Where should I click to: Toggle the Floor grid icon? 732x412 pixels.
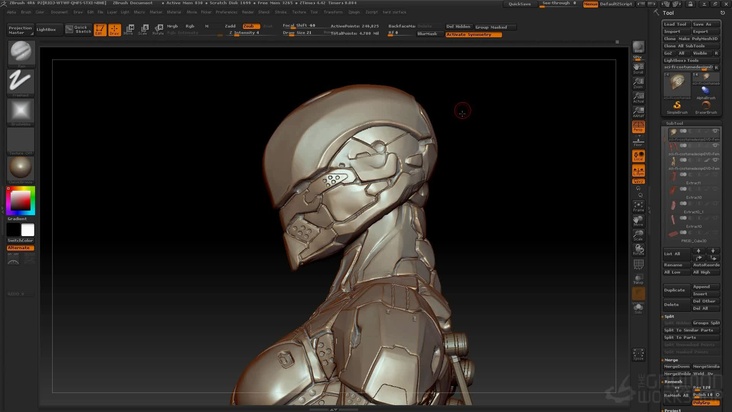(638, 141)
